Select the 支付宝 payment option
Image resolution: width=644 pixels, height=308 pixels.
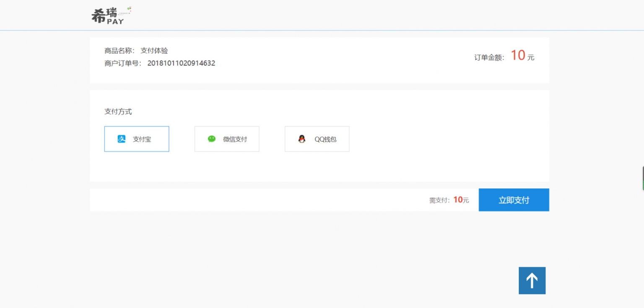(137, 139)
